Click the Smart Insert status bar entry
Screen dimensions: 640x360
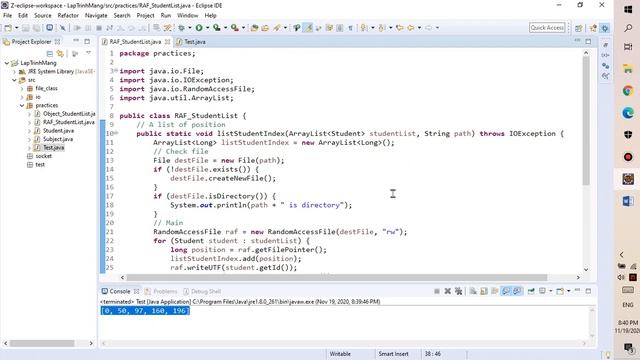click(x=393, y=354)
